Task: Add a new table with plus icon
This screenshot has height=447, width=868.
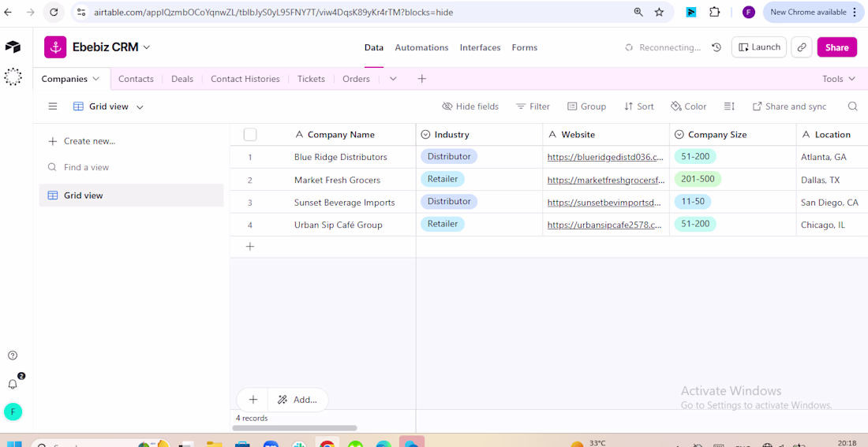Action: 422,79
